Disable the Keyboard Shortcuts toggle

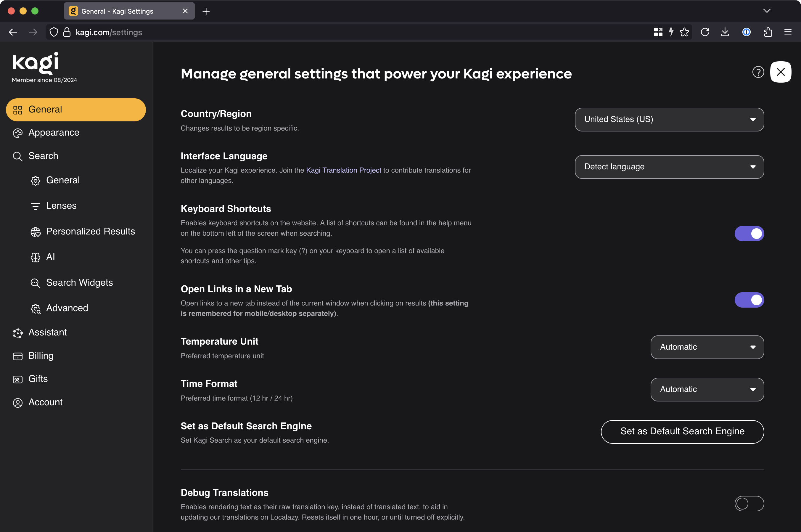(749, 233)
